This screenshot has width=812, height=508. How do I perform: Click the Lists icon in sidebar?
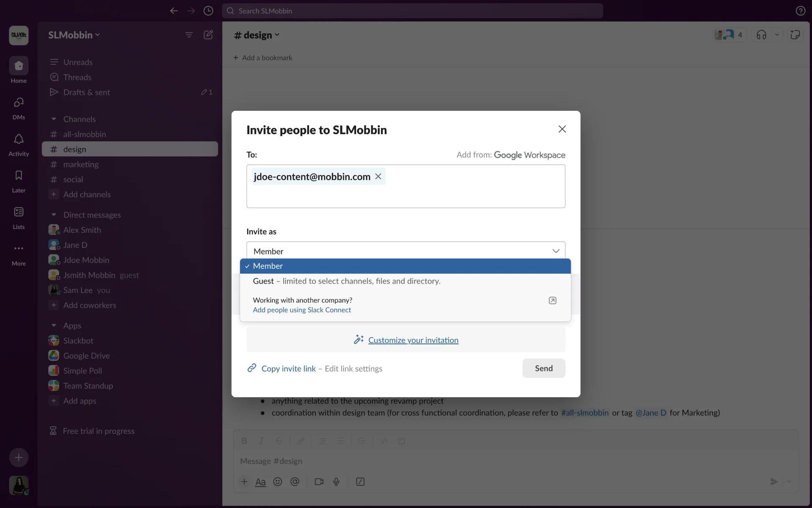[x=19, y=212]
